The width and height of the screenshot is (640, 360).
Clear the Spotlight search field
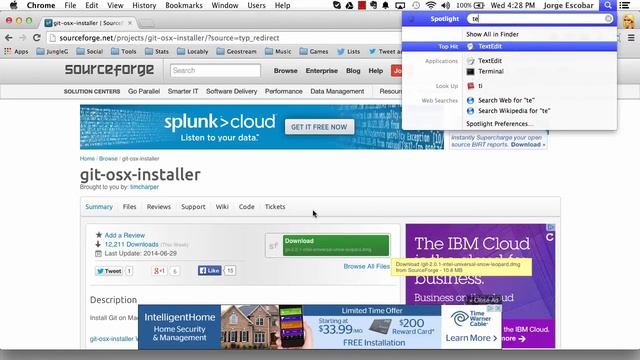click(x=608, y=19)
